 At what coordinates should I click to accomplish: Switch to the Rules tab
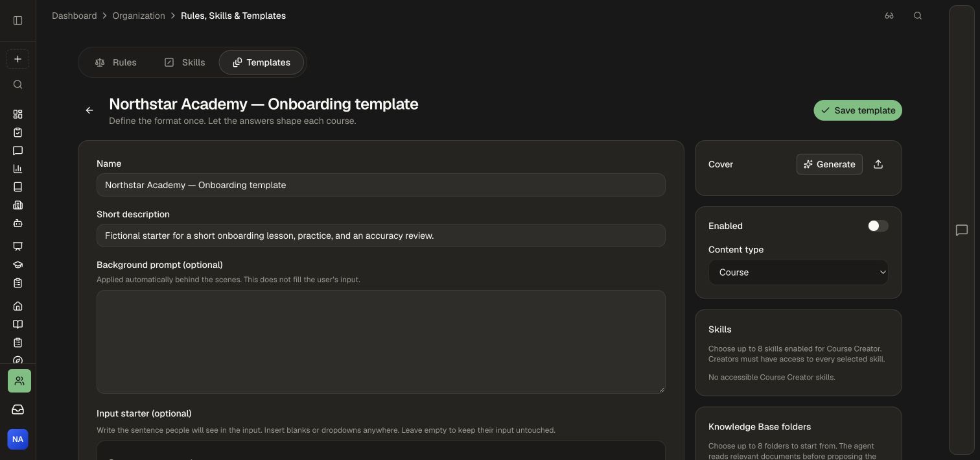tap(115, 62)
